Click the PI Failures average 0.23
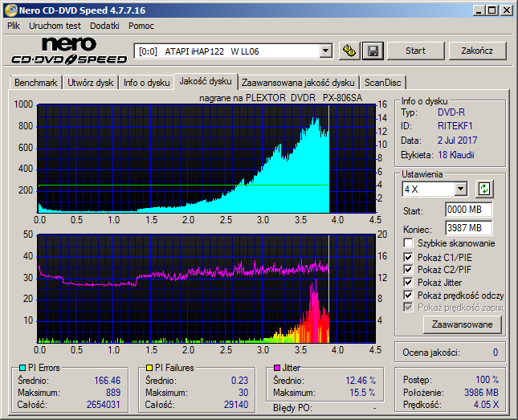This screenshot has height=420, width=518. pyautogui.click(x=239, y=381)
